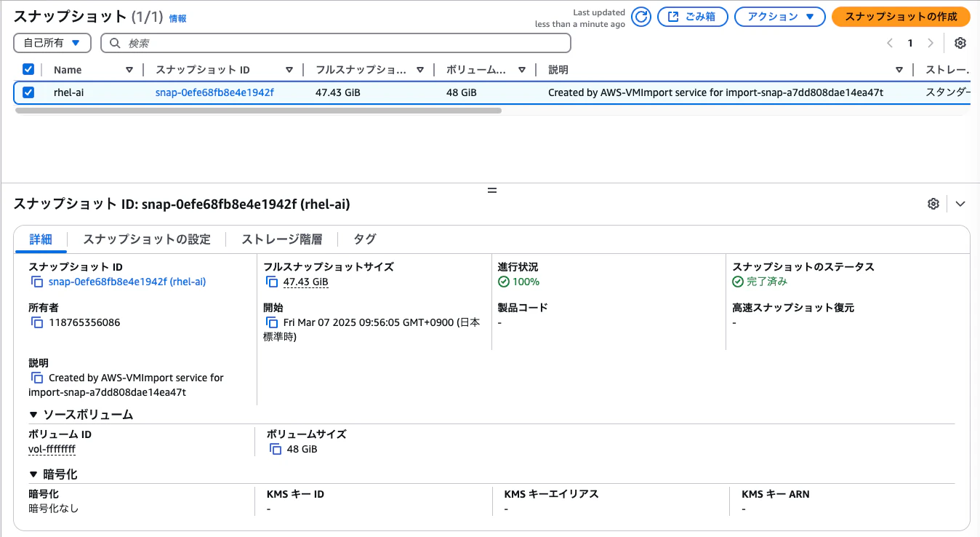Copy the snapshot ID in details
980x537 pixels.
37,282
